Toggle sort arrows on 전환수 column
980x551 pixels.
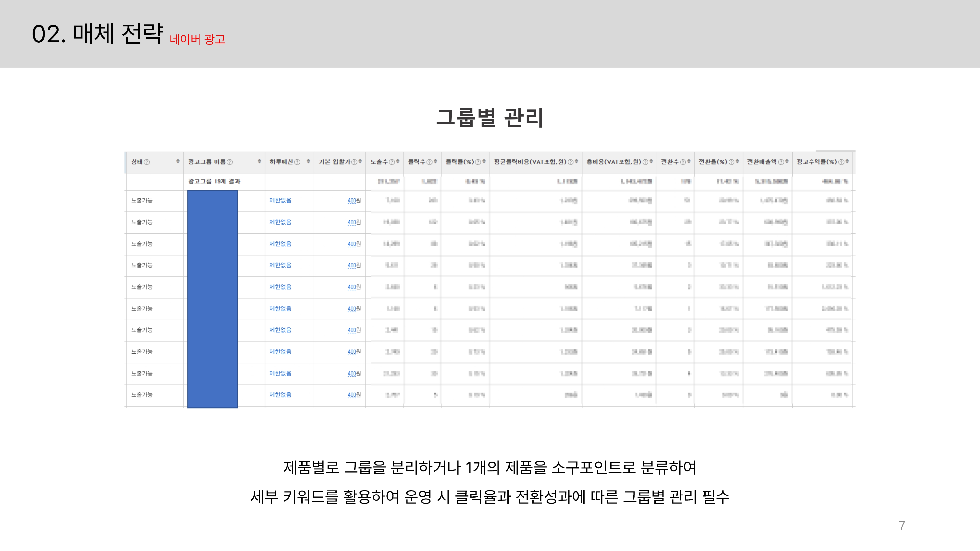click(689, 162)
